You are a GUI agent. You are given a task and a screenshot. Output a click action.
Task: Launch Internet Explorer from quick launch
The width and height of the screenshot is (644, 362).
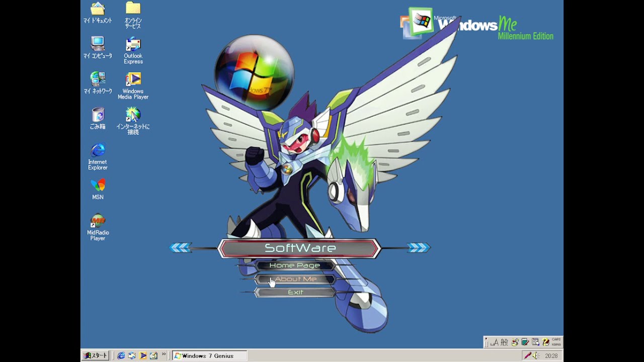pos(121,355)
